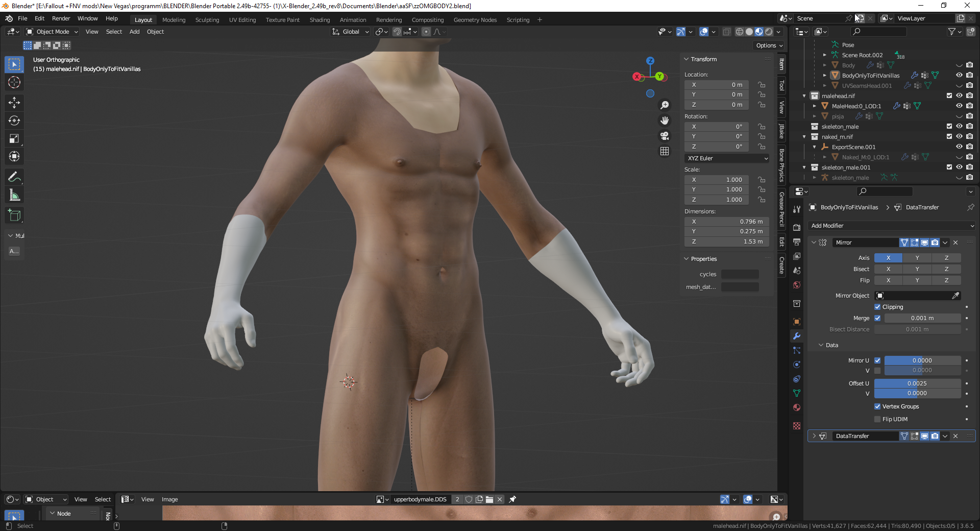980x531 pixels.
Task: Toggle the Merge checkbox
Action: tap(877, 318)
